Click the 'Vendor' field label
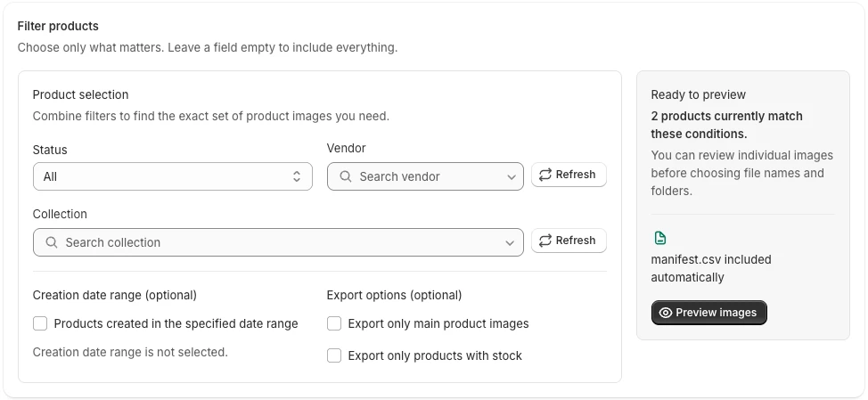Image resolution: width=868 pixels, height=400 pixels. coord(346,148)
